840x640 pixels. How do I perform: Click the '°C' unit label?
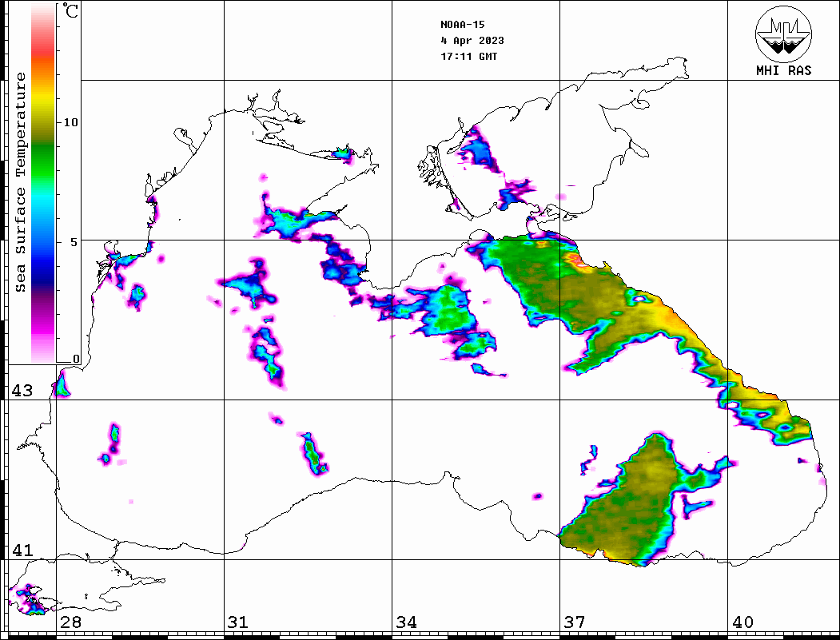point(70,10)
